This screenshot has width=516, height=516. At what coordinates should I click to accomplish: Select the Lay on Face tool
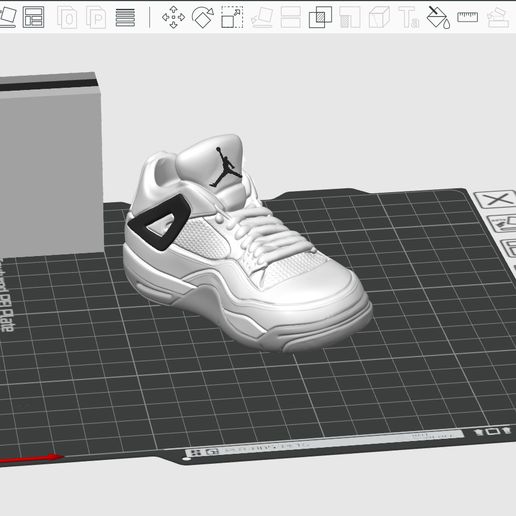tap(262, 17)
